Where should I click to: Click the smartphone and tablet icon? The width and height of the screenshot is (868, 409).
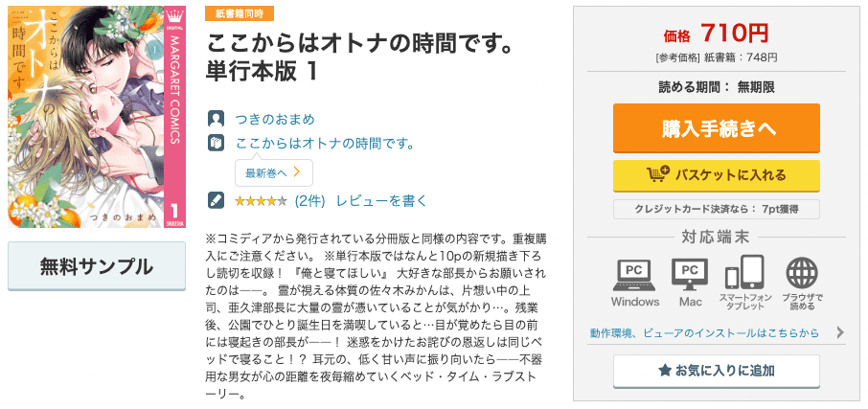tap(744, 273)
